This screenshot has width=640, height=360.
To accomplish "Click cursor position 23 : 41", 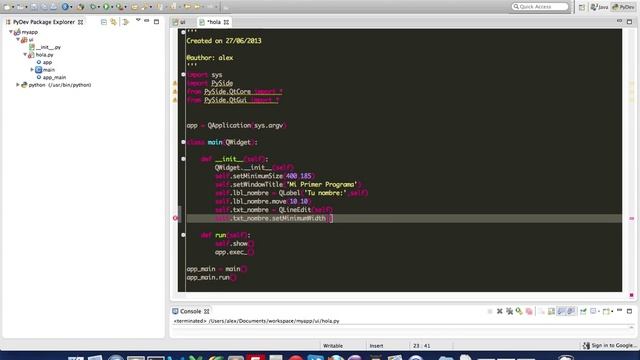I will [422, 346].
